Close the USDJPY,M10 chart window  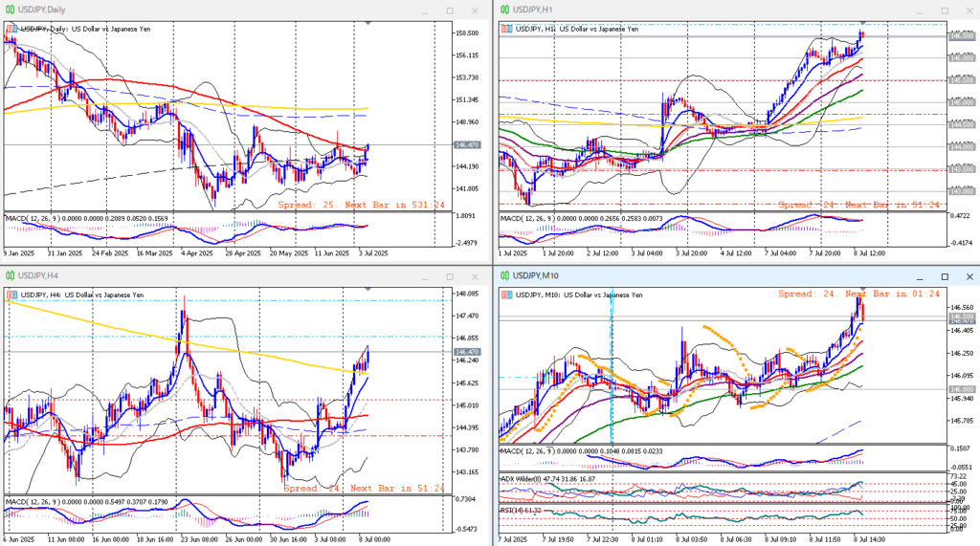point(970,276)
